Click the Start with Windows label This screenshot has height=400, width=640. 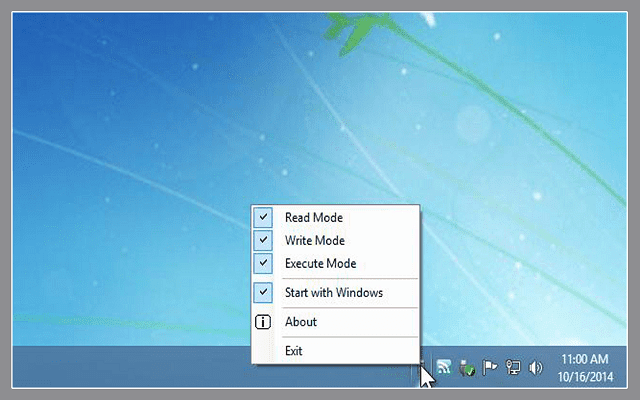click(333, 293)
